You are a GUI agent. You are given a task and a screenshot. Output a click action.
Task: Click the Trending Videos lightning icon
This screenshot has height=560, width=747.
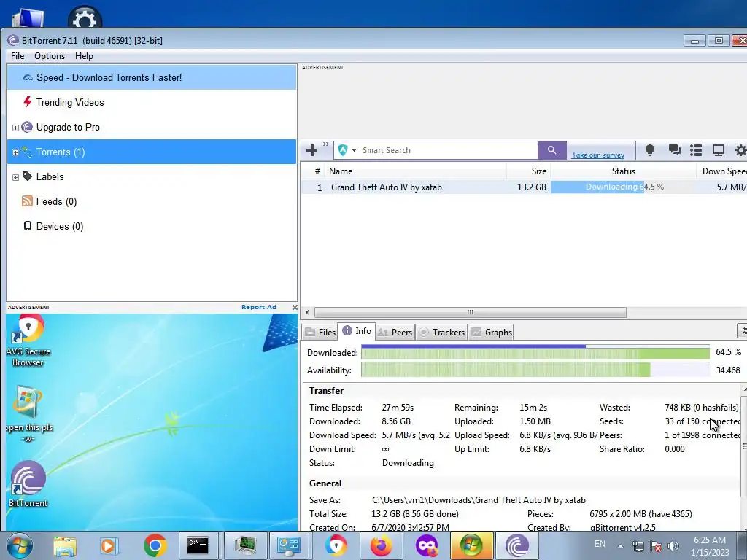click(27, 102)
